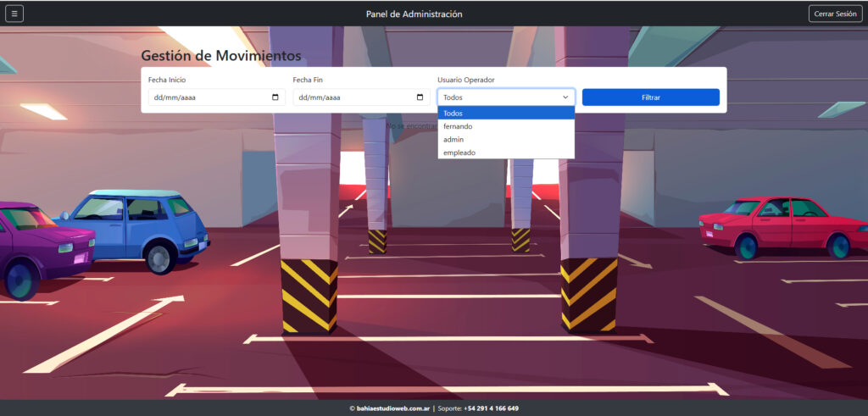Click the Usuario Operador dropdown chevron arrow
Image resolution: width=868 pixels, height=416 pixels.
pos(565,97)
